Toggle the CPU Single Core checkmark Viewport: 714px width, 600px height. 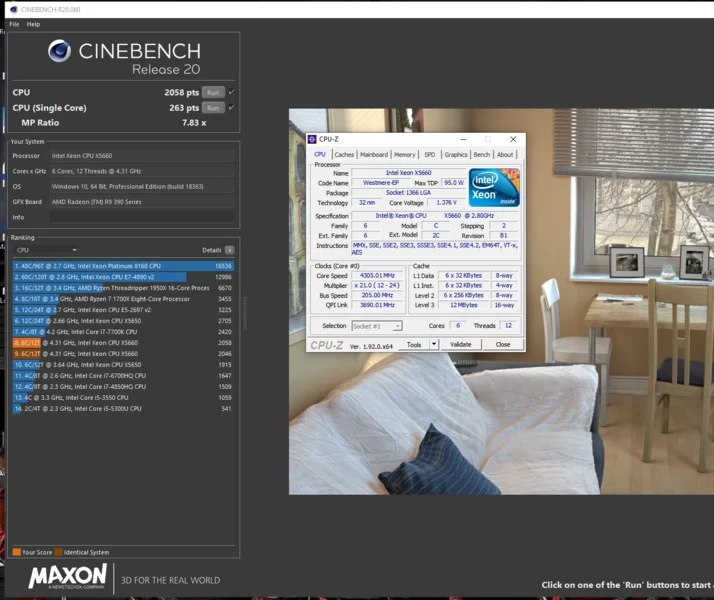pyautogui.click(x=232, y=107)
